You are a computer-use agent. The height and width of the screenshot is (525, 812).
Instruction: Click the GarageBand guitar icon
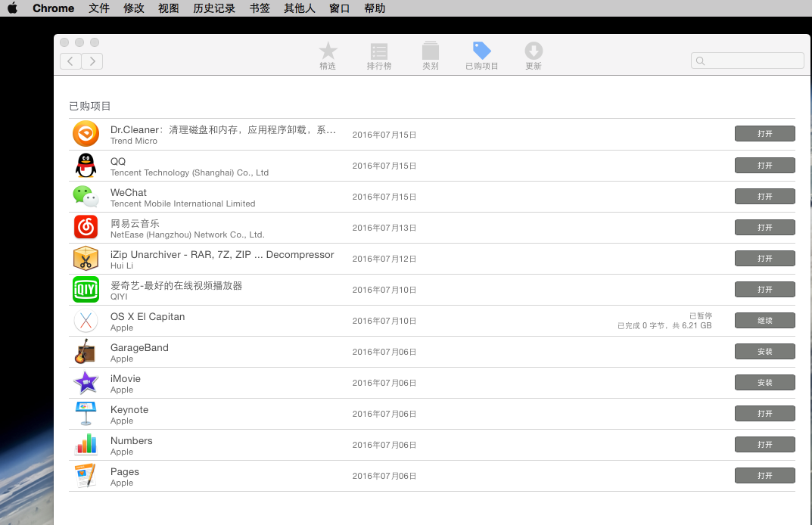tap(86, 352)
